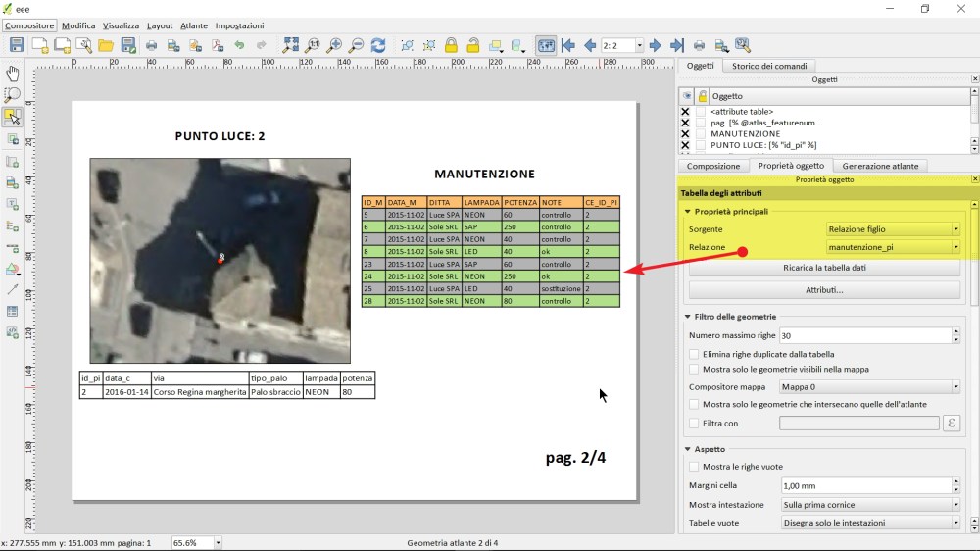Switch to the 'Generazione atlante' tab
Viewport: 980px width, 551px height.
coord(880,166)
